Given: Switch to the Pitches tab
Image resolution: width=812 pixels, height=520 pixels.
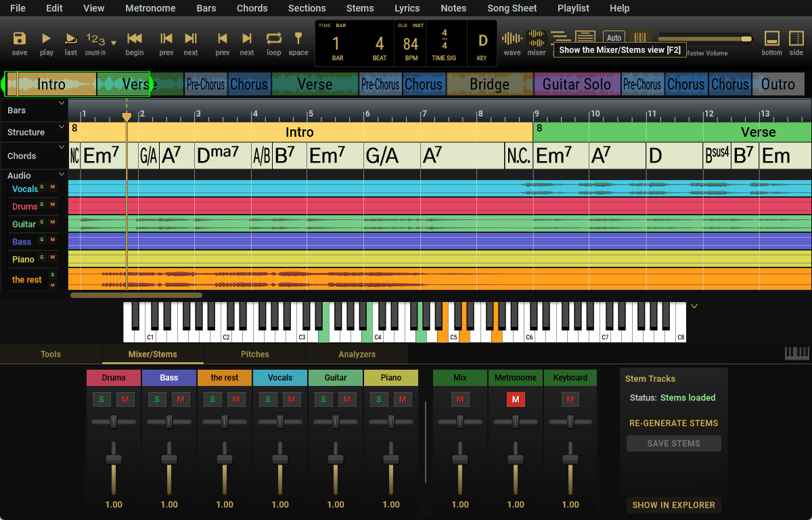Looking at the screenshot, I should 255,354.
